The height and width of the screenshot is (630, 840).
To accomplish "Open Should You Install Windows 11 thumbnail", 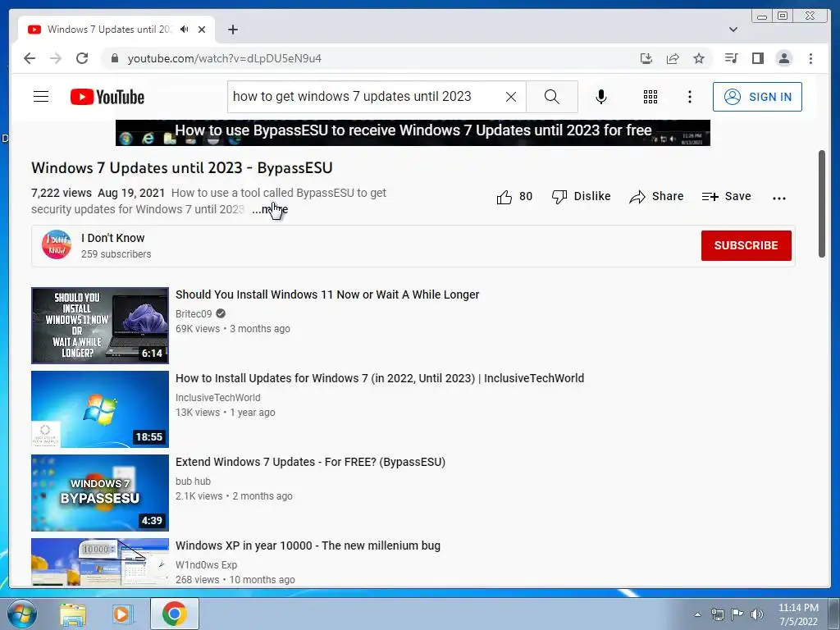I will click(x=100, y=326).
